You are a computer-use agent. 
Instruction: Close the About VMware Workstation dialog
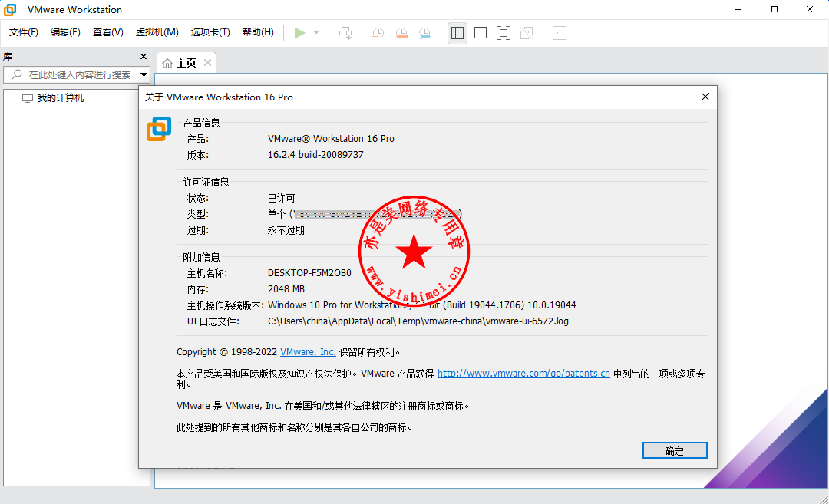pyautogui.click(x=705, y=97)
